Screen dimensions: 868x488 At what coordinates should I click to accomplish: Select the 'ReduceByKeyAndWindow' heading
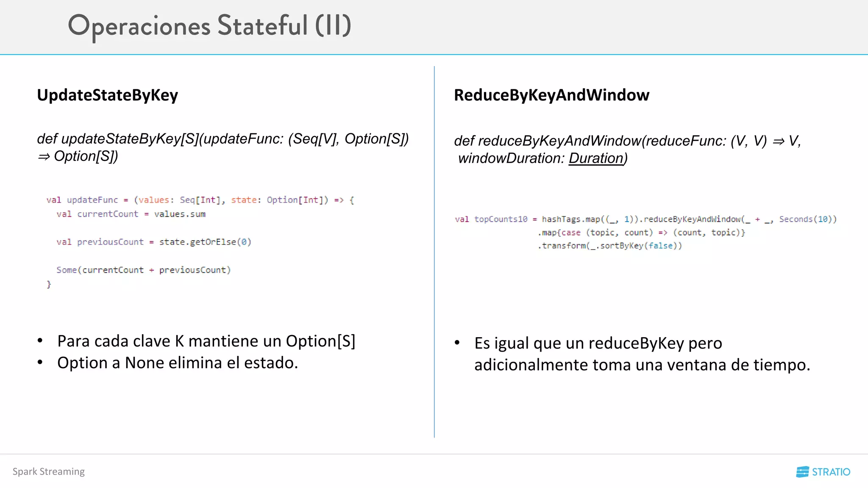551,95
